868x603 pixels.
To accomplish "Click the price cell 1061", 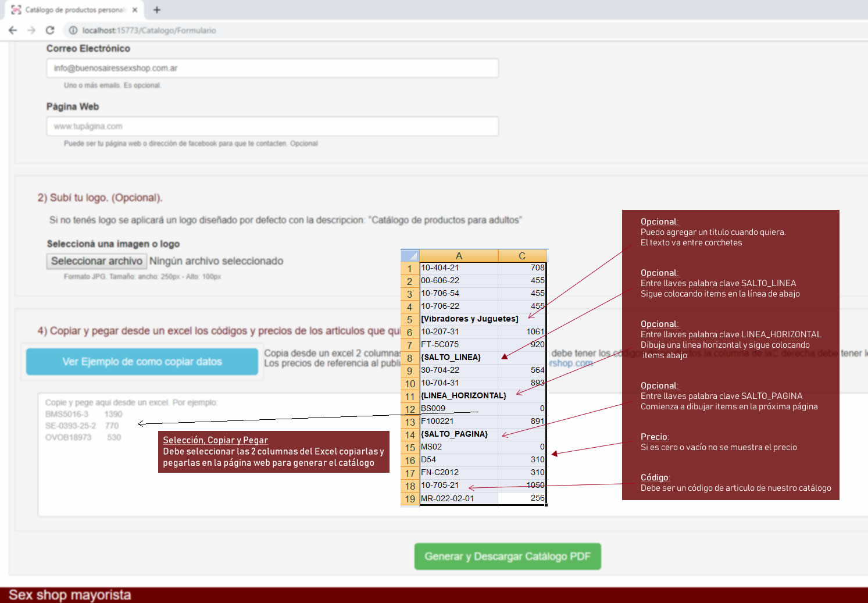I will (x=522, y=331).
